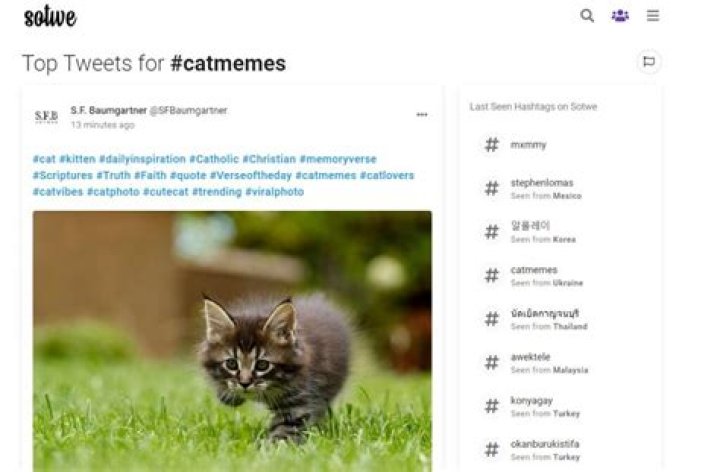This screenshot has width=720, height=472.
Task: Click the hash icon beside mxmmy
Action: click(492, 145)
